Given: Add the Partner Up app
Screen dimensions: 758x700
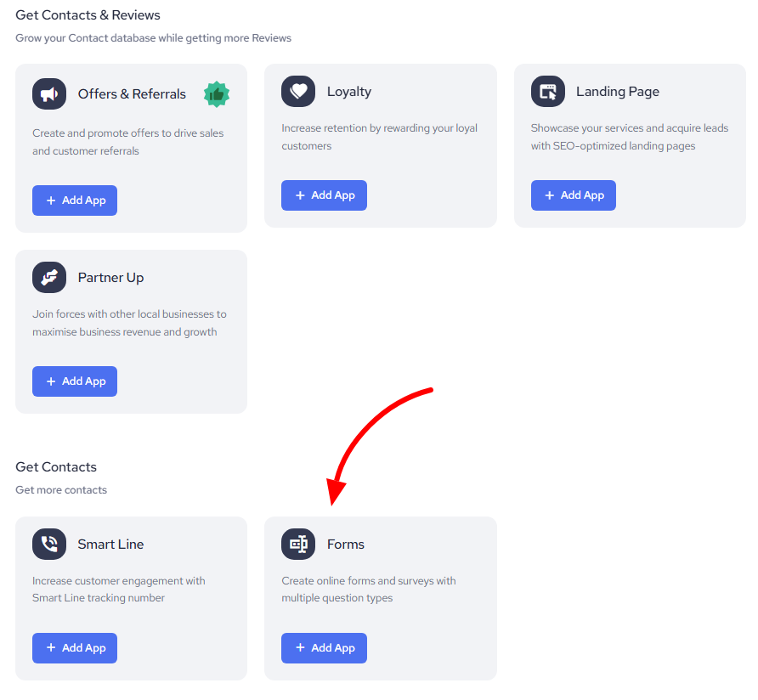Looking at the screenshot, I should (75, 381).
